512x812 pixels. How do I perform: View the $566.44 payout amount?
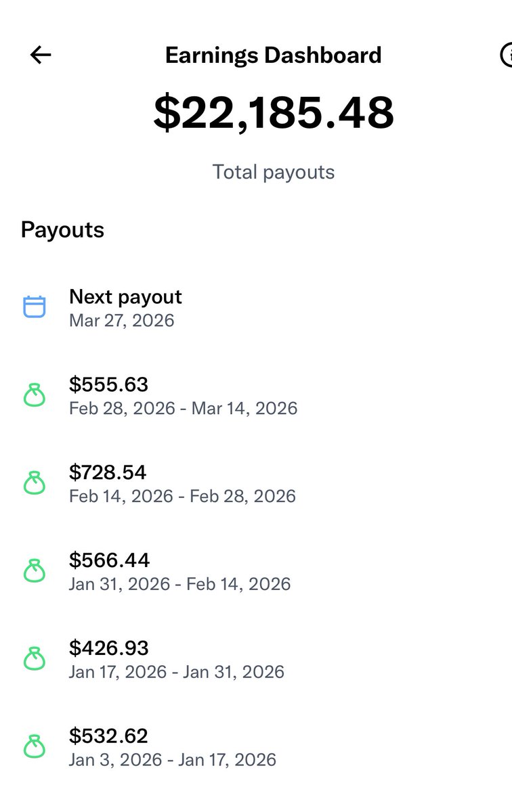point(109,560)
